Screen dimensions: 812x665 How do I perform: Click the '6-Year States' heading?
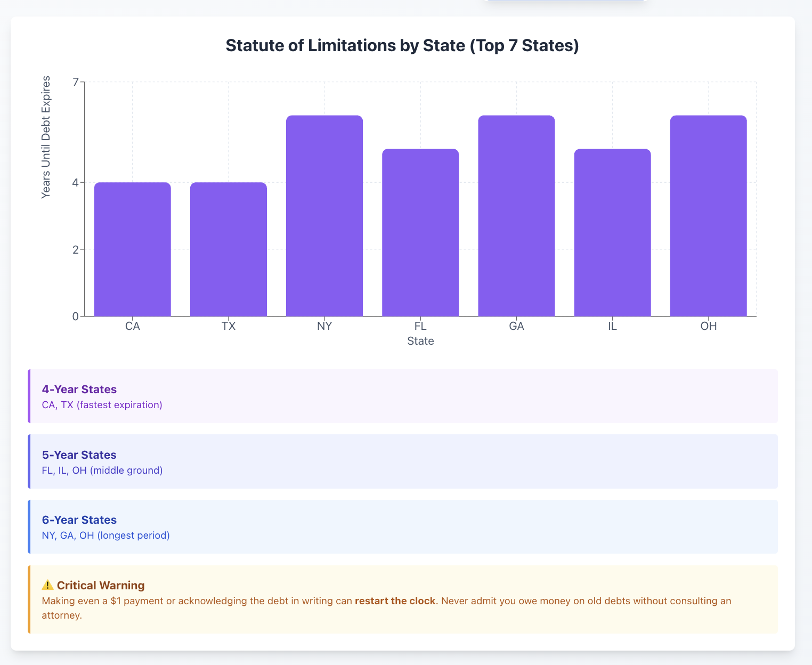tap(79, 520)
